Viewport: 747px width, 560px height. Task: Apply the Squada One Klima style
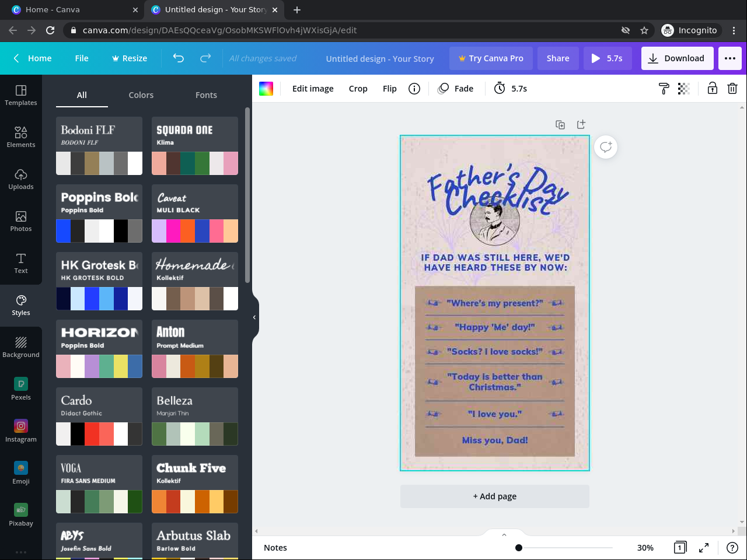click(195, 146)
